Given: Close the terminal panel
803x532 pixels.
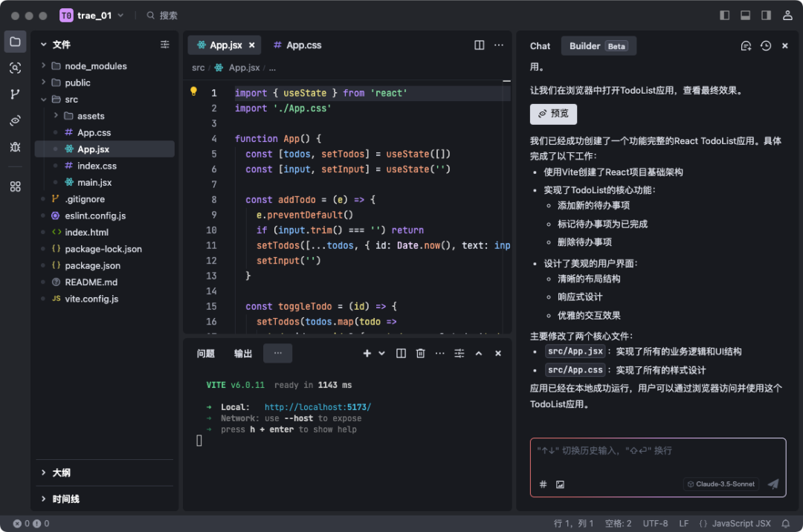Looking at the screenshot, I should click(497, 354).
